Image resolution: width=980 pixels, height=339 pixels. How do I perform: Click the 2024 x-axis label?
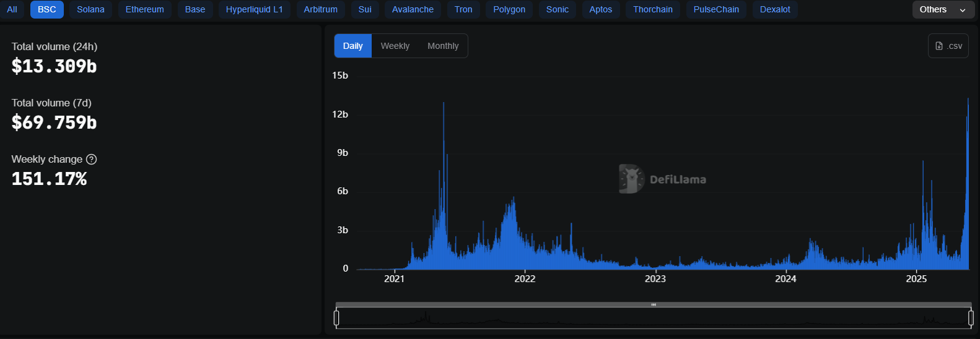[x=786, y=279]
